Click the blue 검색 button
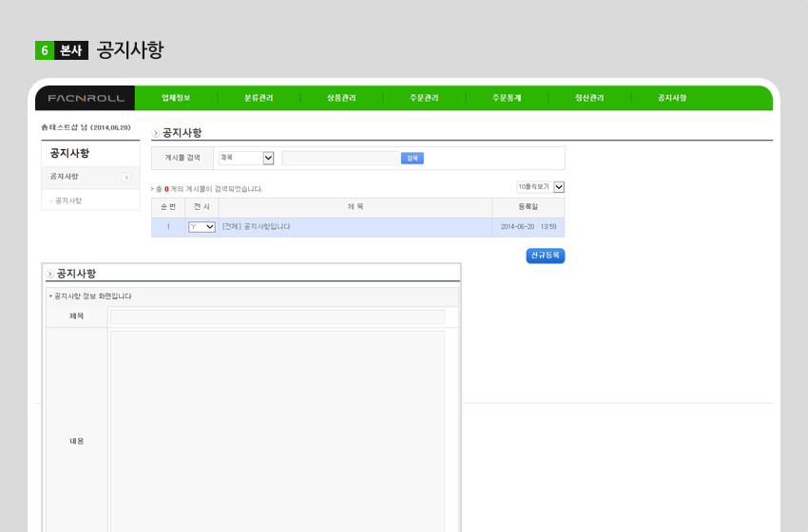The height and width of the screenshot is (532, 808). pos(413,158)
